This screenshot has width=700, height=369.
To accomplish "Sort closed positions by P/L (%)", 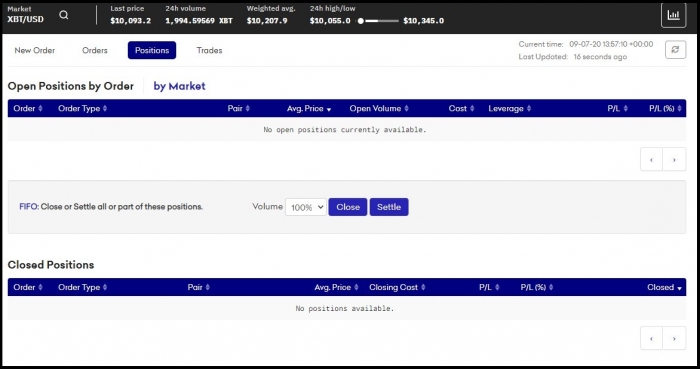I will pos(537,287).
